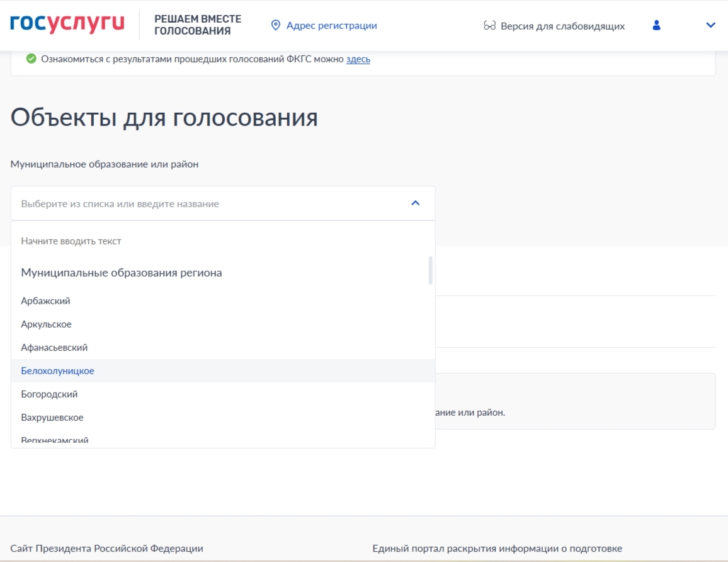Select Аркульское from the list

coord(47,324)
